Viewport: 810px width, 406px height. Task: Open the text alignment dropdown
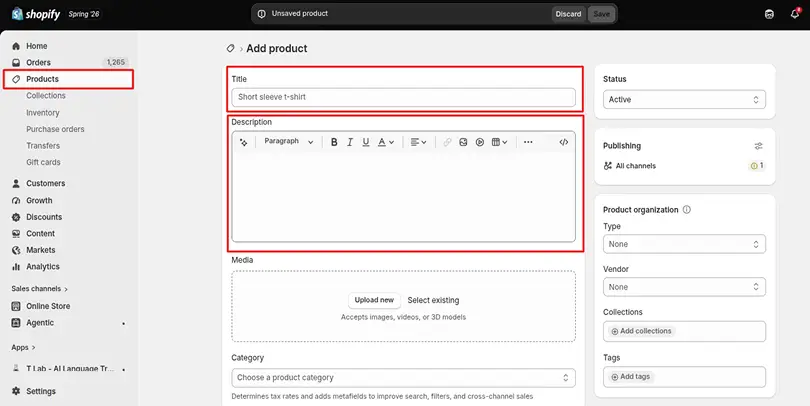(418, 142)
